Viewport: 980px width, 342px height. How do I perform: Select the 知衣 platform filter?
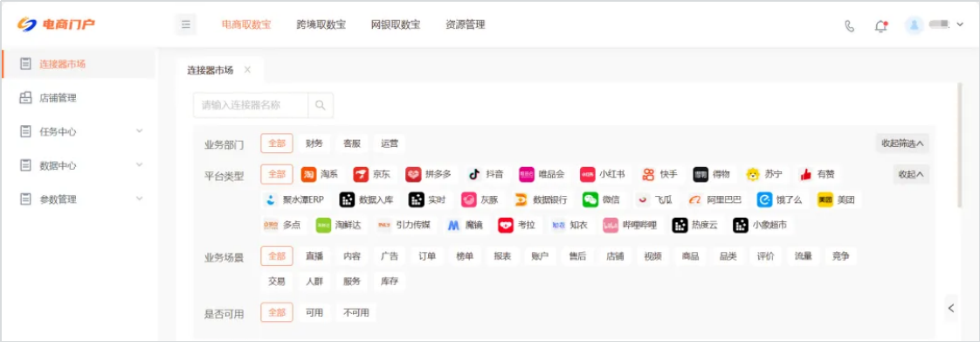click(569, 225)
